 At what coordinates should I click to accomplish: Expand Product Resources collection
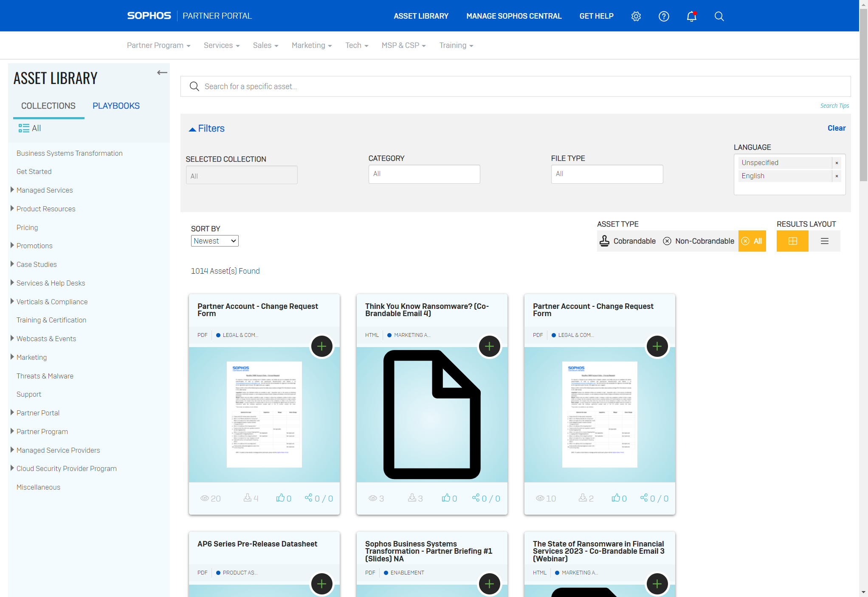[x=12, y=208]
